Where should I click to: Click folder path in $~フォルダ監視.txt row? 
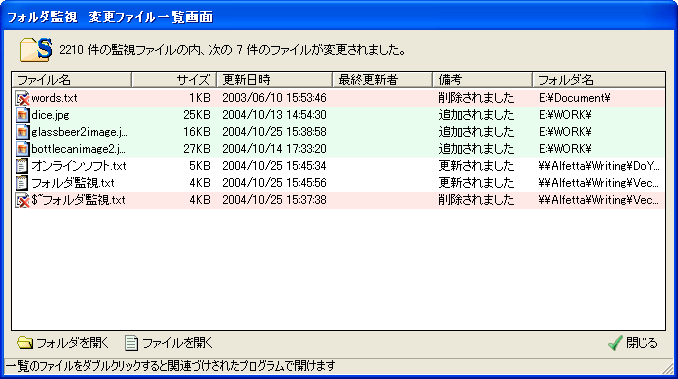point(599,200)
